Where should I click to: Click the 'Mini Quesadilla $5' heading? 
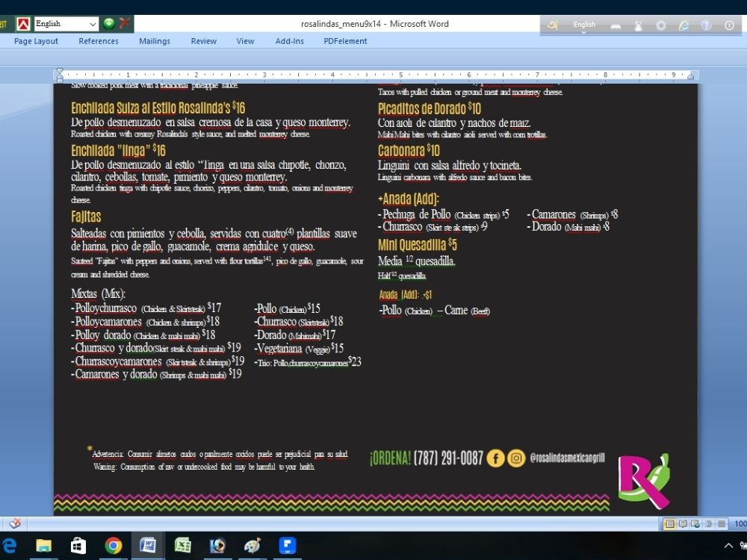[x=418, y=245]
